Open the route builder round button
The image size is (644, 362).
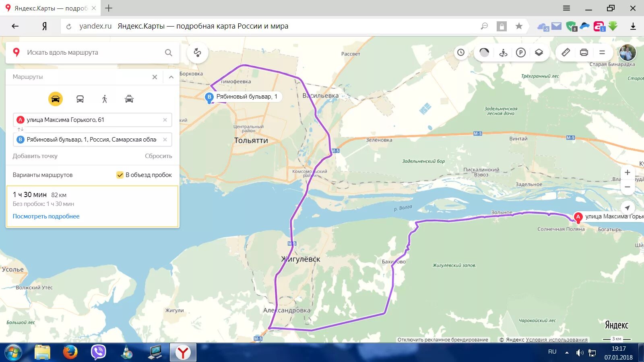(198, 53)
